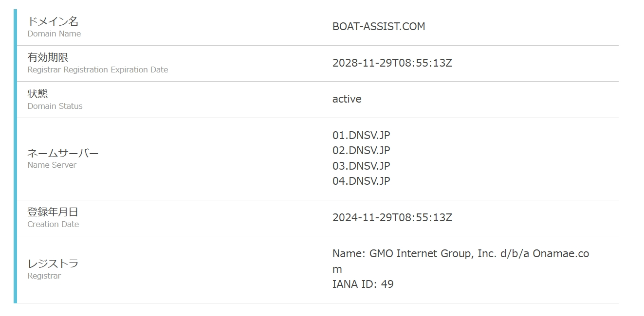Image resolution: width=644 pixels, height=316 pixels.
Task: Click the ドメイン名 row label
Action: (53, 21)
